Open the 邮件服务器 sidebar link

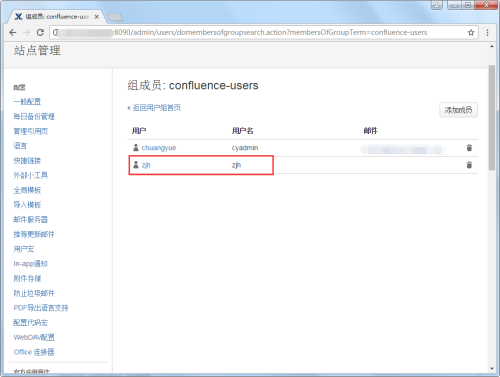tap(31, 219)
